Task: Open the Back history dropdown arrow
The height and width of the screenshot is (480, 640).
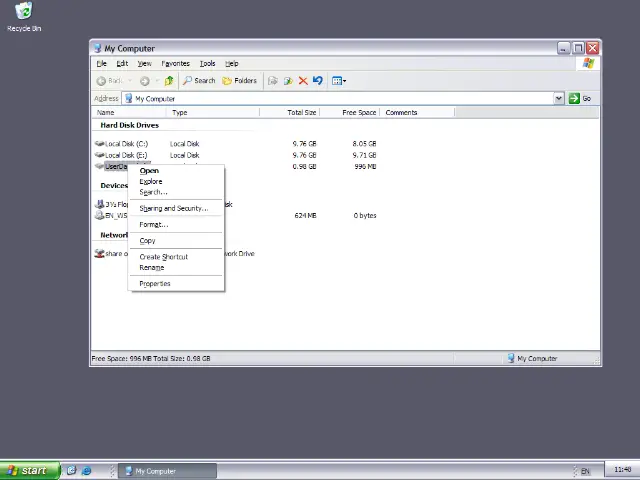Action: pos(130,81)
